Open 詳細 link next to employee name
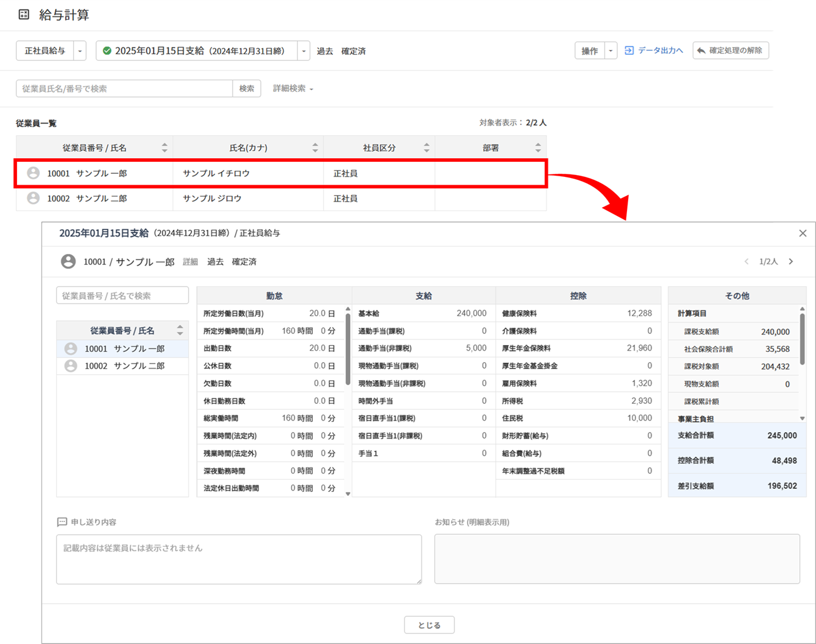The height and width of the screenshot is (644, 816). click(190, 262)
